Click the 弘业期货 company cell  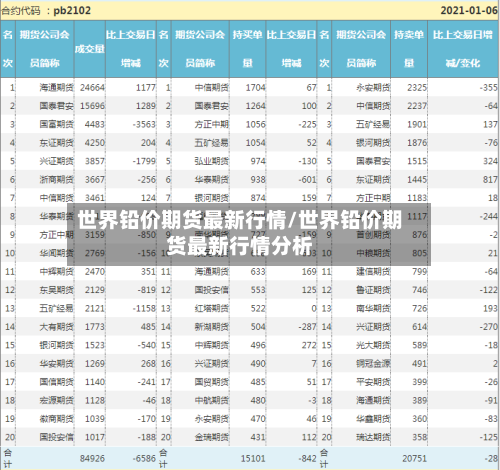coord(212,161)
